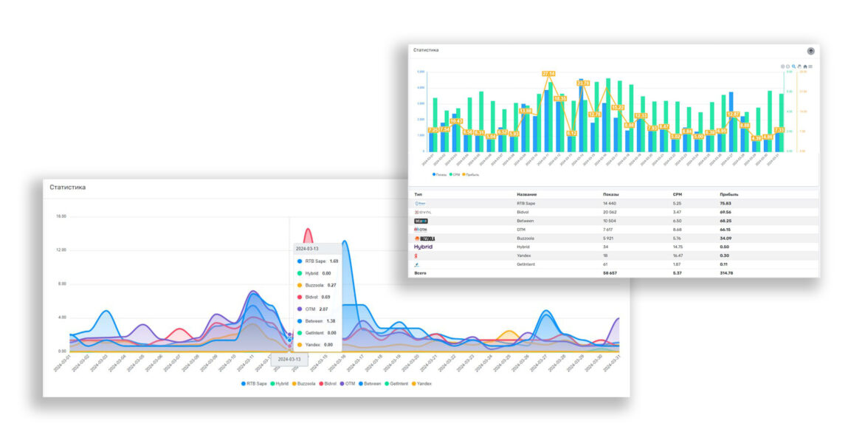Viewport: 868px width, 446px height.
Task: Sort table by Показы column header
Action: point(610,194)
